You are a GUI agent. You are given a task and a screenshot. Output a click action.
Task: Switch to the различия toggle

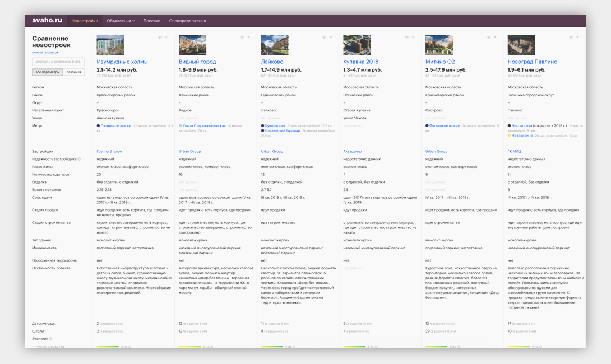point(73,72)
